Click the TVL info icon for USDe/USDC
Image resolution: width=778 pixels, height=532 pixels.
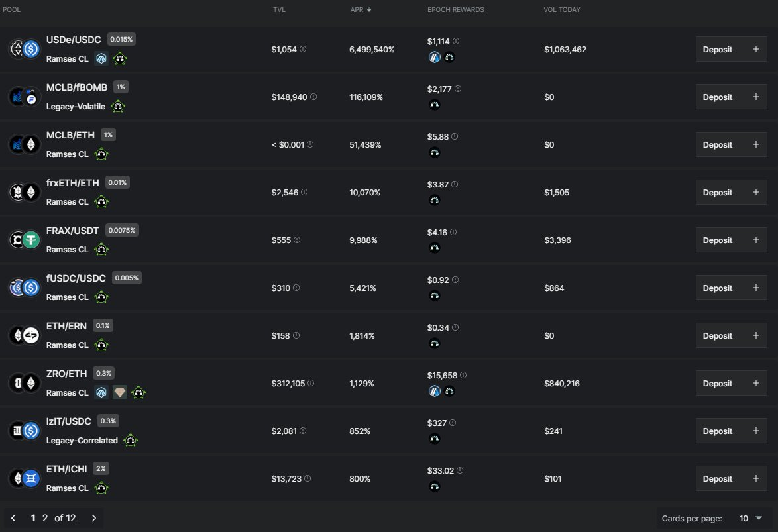point(303,50)
